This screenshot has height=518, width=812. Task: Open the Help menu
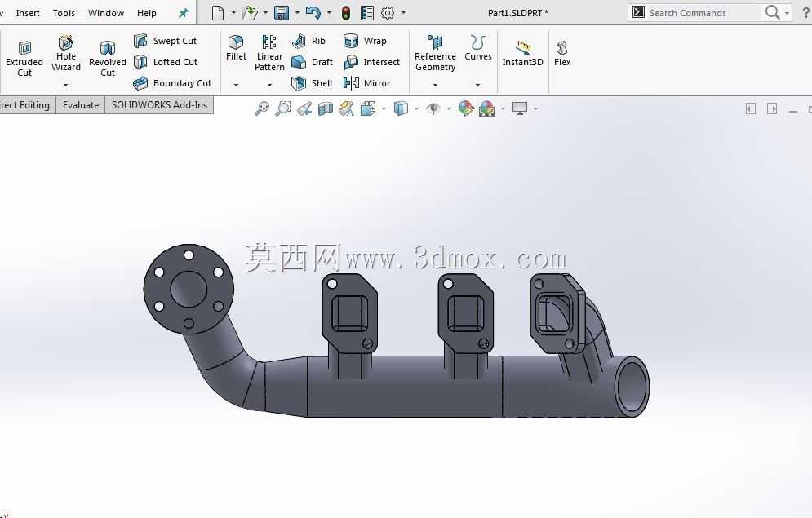(x=147, y=13)
